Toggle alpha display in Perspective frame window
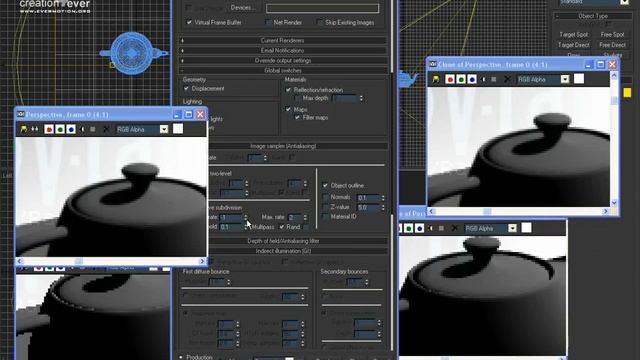Screen dimensions: 640x360 (82, 129)
